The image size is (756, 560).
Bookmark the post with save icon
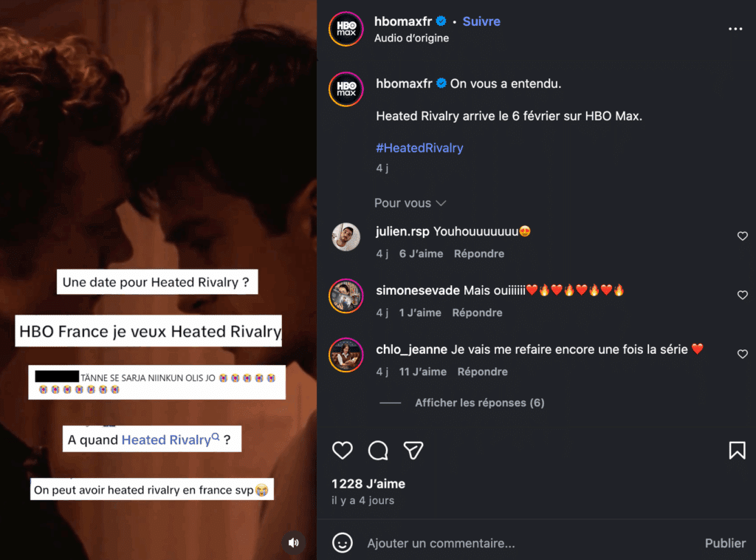[737, 450]
